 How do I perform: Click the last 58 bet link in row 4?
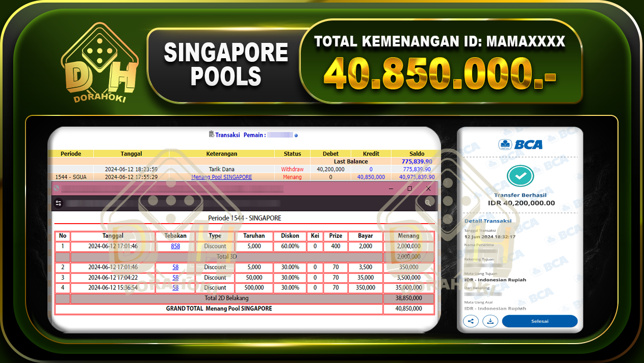(175, 287)
